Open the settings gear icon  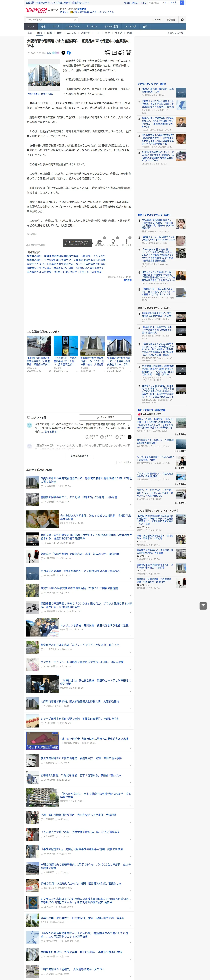pyautogui.click(x=182, y=20)
